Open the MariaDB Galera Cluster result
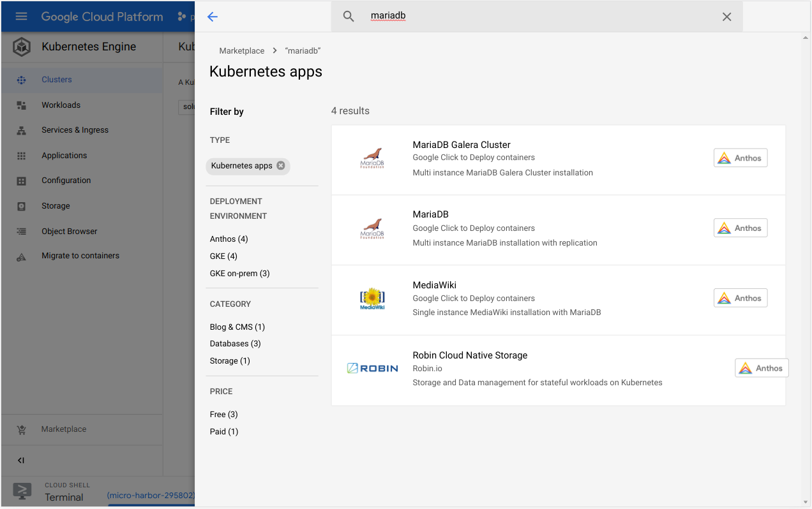The image size is (812, 509). click(461, 145)
